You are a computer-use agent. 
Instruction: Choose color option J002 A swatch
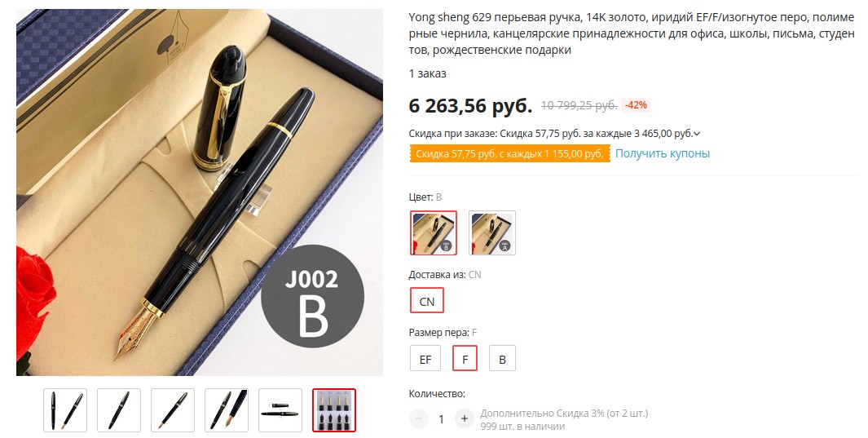pos(492,232)
